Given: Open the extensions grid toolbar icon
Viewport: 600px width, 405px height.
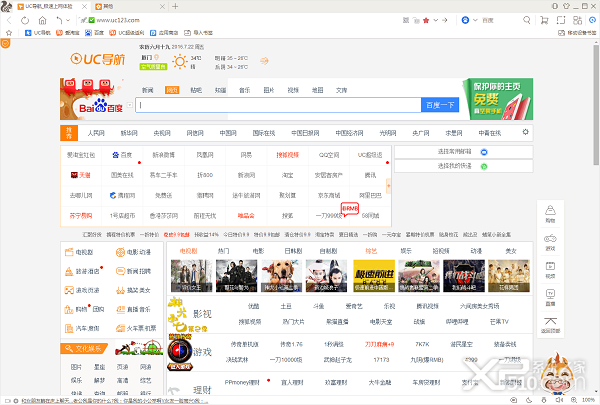Looking at the screenshot, I should pos(577,20).
